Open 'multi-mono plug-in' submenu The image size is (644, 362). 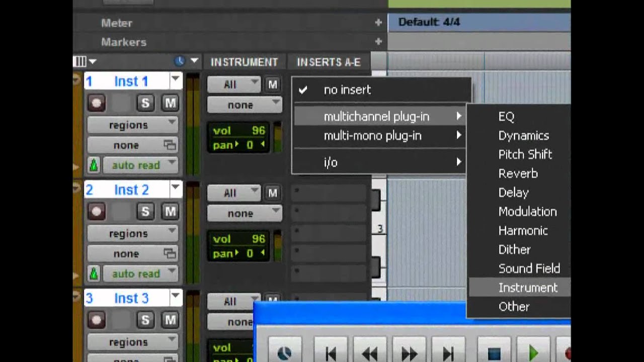click(x=380, y=136)
